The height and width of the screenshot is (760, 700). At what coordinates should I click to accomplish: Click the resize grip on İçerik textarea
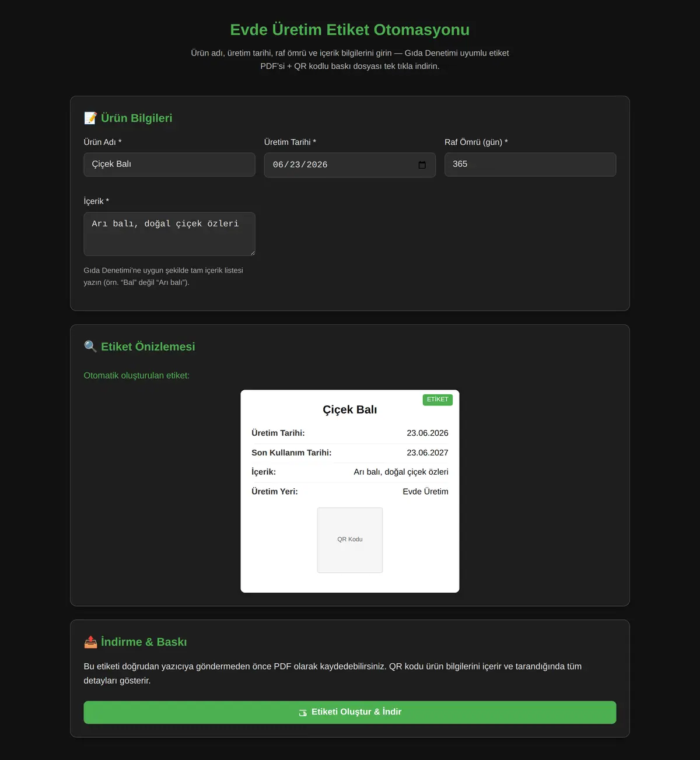click(x=252, y=253)
